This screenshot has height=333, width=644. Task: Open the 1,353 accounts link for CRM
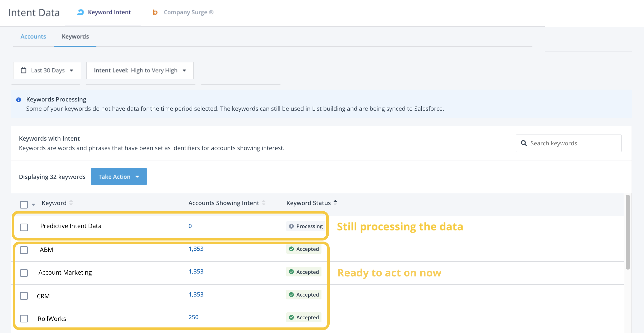tap(196, 294)
